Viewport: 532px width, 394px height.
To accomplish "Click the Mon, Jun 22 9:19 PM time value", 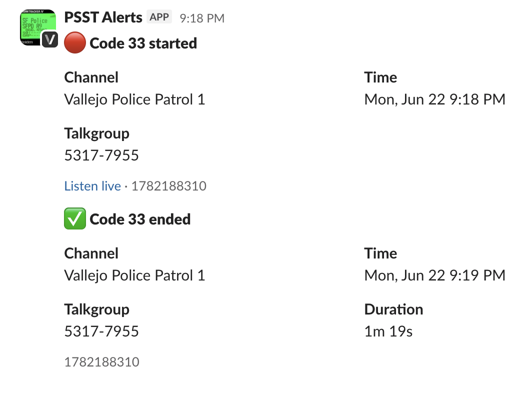I will [x=435, y=275].
